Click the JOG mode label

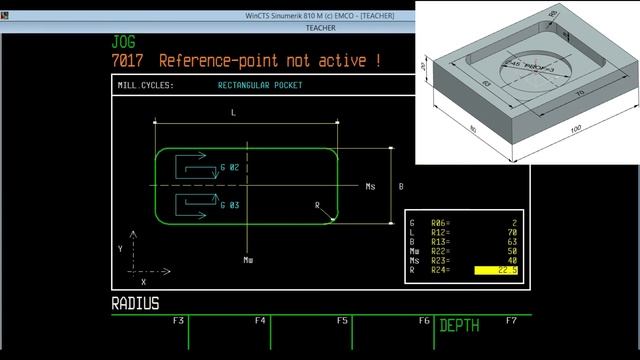(123, 42)
